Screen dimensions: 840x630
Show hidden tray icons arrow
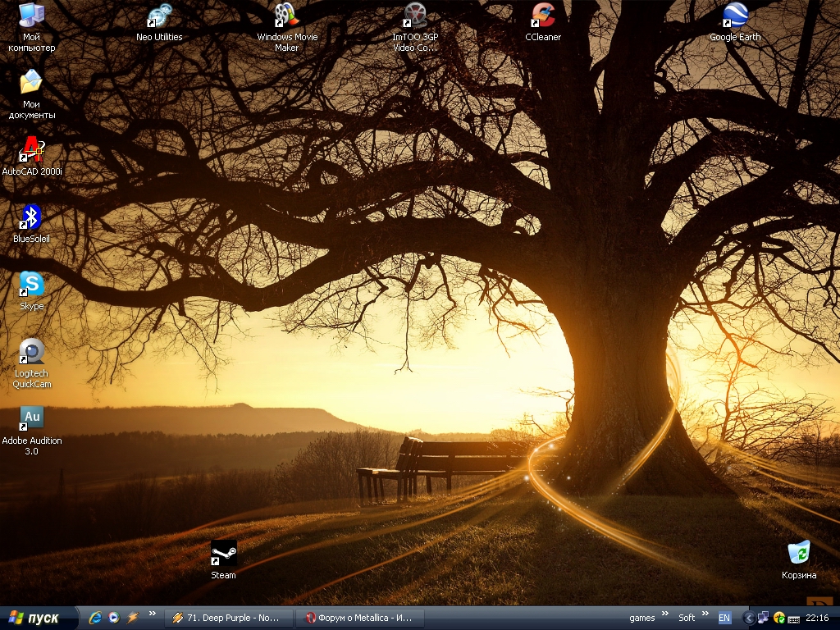pyautogui.click(x=748, y=618)
